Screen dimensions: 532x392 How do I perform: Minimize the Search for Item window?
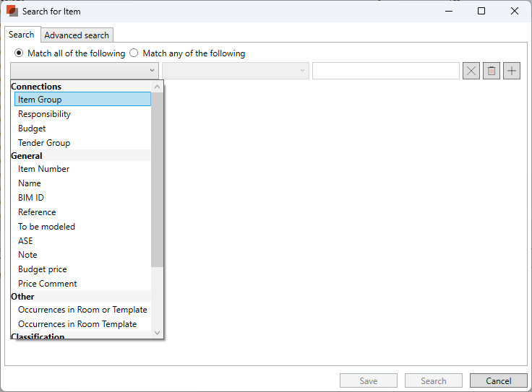[448, 12]
